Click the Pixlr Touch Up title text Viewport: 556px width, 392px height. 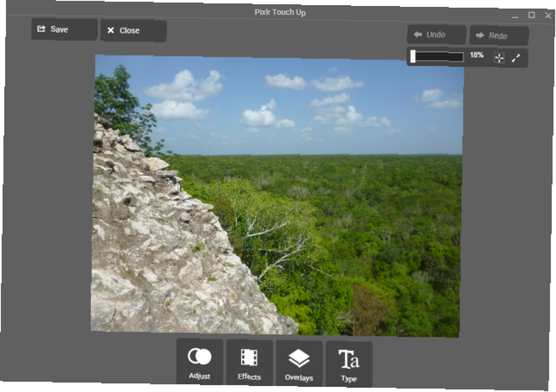(280, 12)
